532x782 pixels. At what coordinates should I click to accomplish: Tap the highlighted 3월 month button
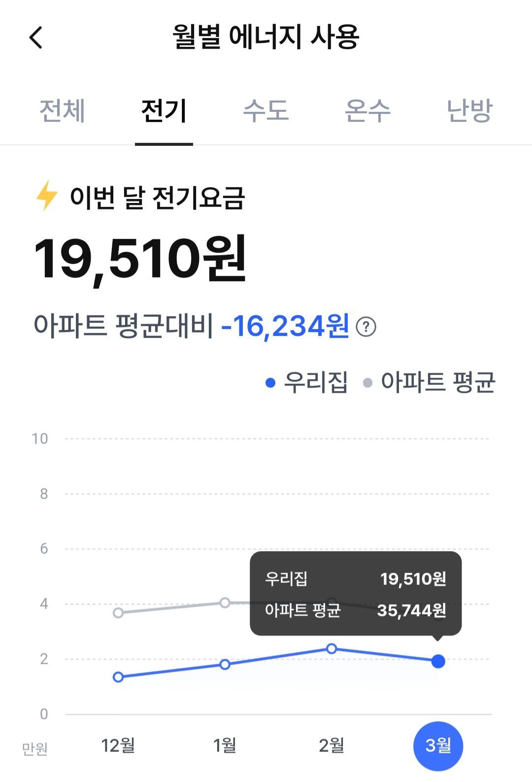(x=438, y=746)
